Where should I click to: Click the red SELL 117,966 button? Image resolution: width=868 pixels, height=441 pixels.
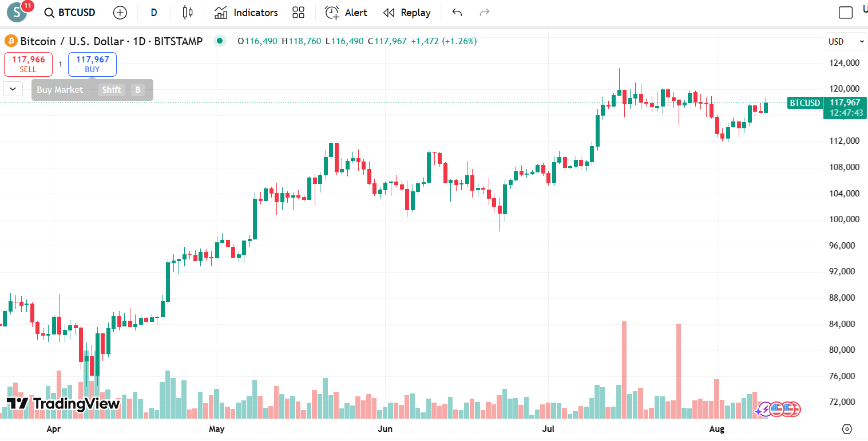[28, 64]
